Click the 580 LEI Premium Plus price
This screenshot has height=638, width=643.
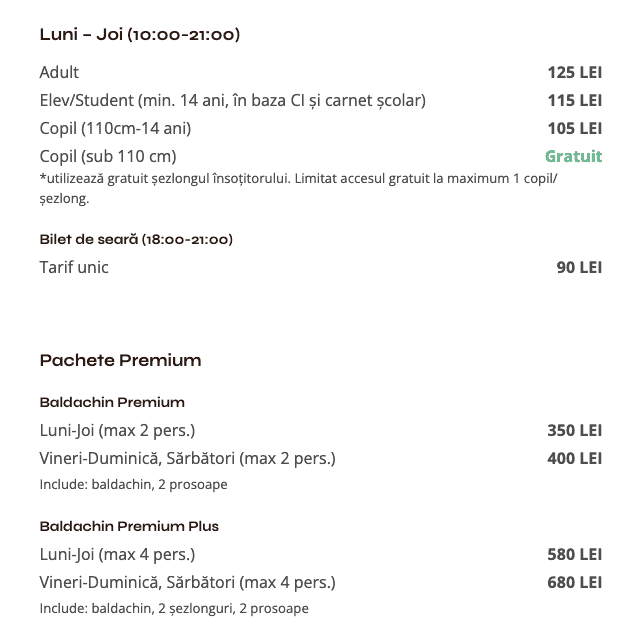coord(574,554)
